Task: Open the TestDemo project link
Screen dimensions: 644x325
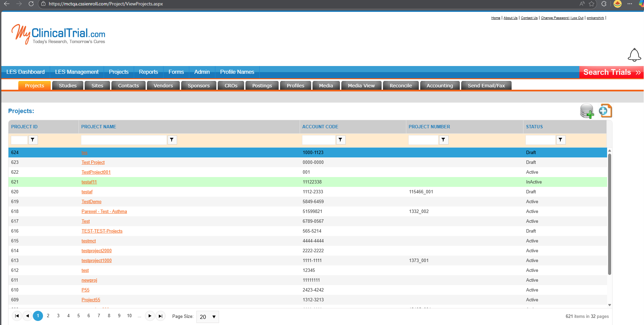Action: pos(91,201)
